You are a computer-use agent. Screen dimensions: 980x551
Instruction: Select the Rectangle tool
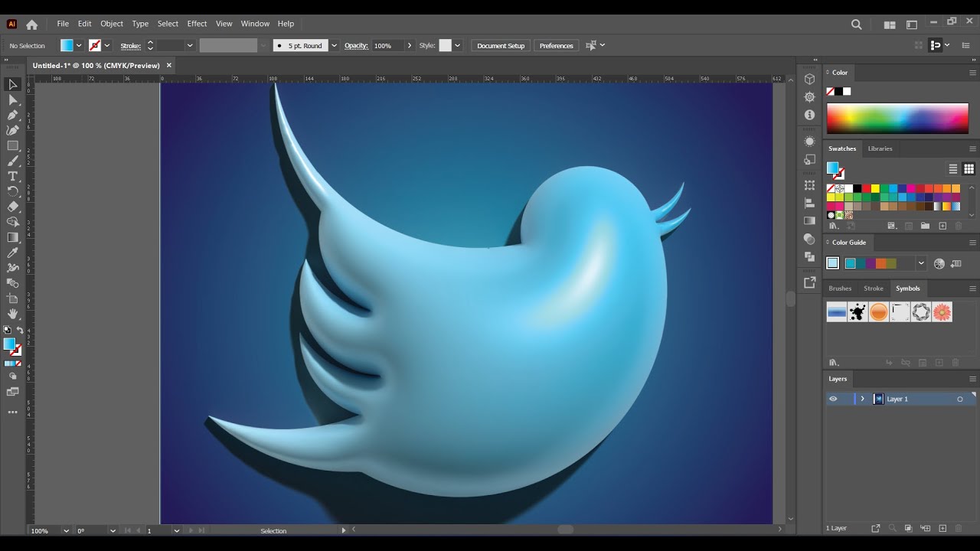[x=13, y=145]
